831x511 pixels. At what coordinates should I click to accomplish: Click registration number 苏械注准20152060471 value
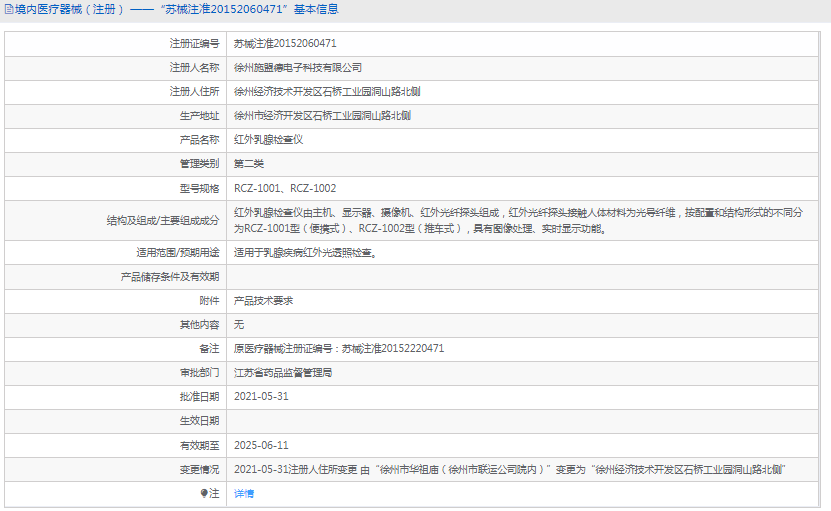coord(285,43)
